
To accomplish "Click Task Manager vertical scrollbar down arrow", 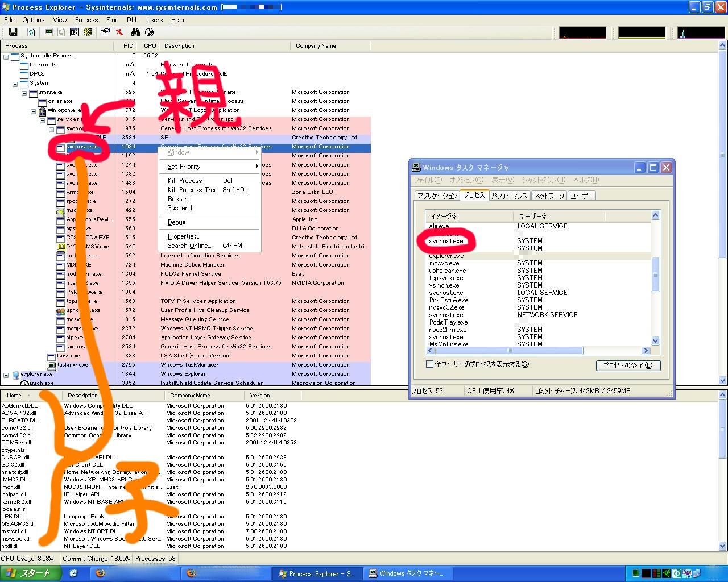I will (655, 341).
